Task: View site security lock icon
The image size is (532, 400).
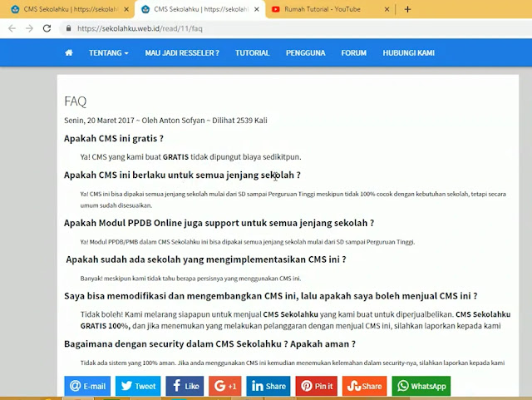Action: click(x=68, y=28)
